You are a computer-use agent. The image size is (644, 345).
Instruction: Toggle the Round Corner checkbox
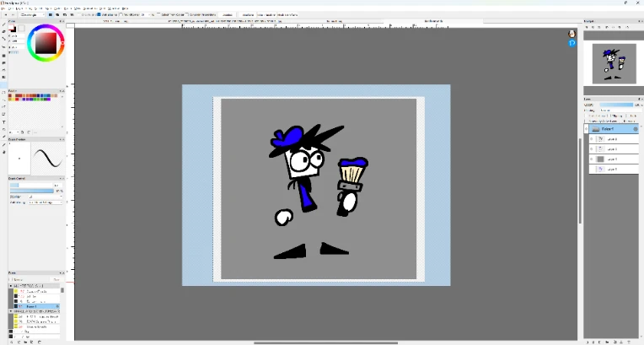[x=121, y=15]
